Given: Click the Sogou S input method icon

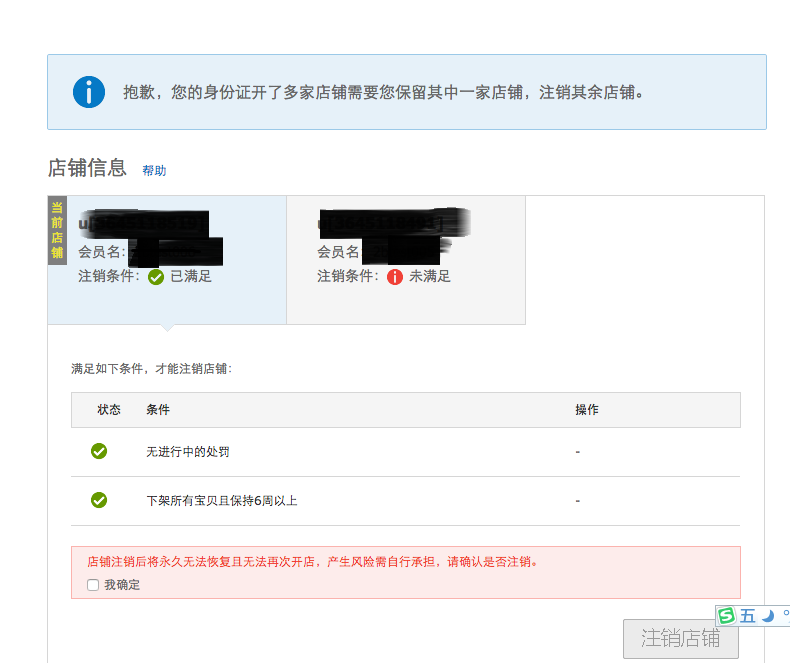Looking at the screenshot, I should [727, 616].
